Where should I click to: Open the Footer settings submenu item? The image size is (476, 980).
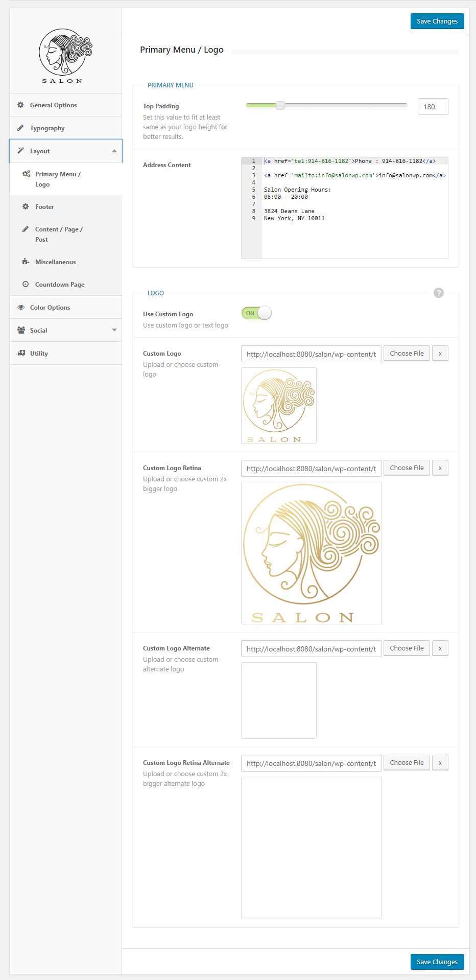(44, 207)
